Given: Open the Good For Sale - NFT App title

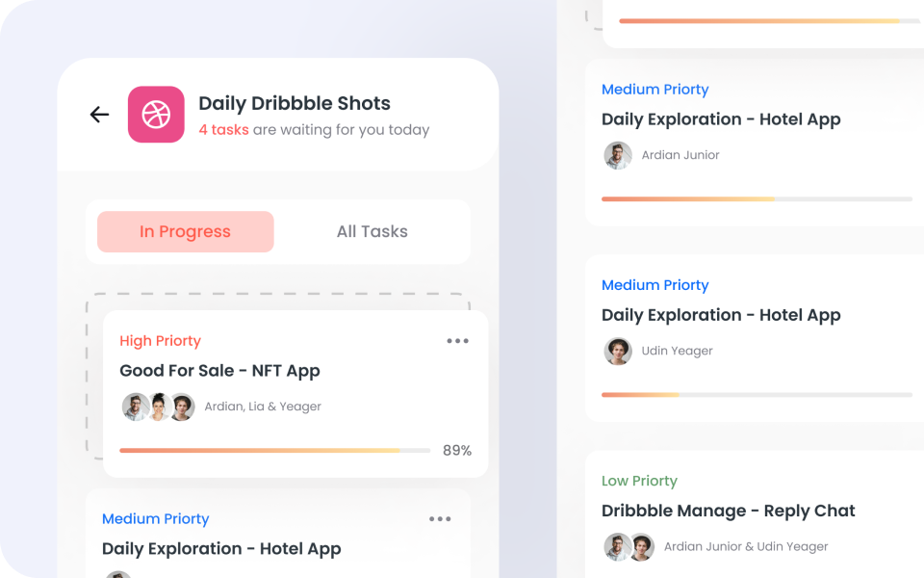Looking at the screenshot, I should point(219,371).
